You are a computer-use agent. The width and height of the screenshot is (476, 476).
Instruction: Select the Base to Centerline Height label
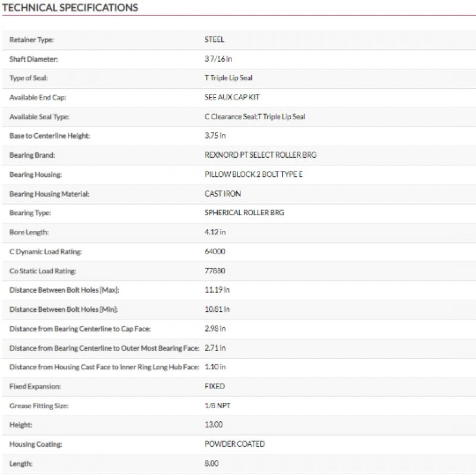coord(49,136)
